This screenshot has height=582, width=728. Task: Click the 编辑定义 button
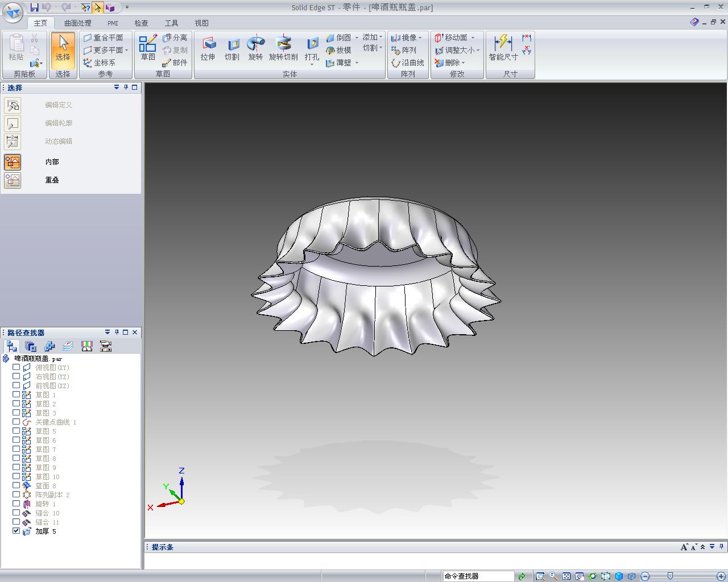tap(13, 105)
